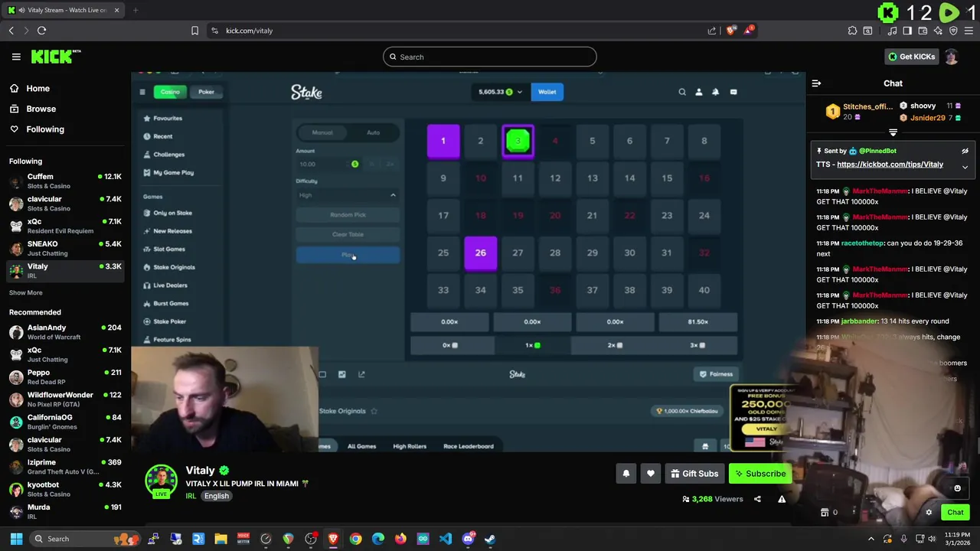
Task: Open browser extensions puzzle icon
Action: tap(852, 31)
